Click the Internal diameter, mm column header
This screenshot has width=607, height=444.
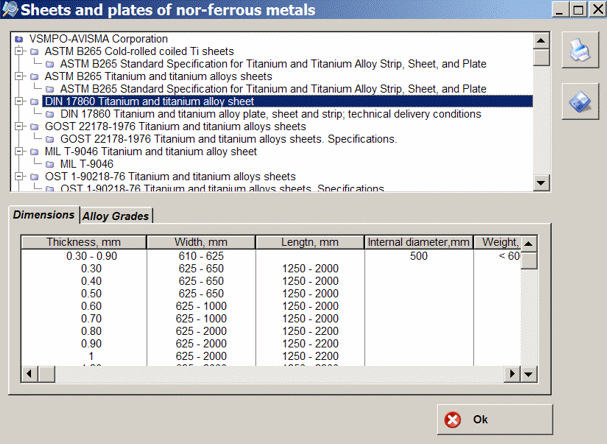coord(417,242)
